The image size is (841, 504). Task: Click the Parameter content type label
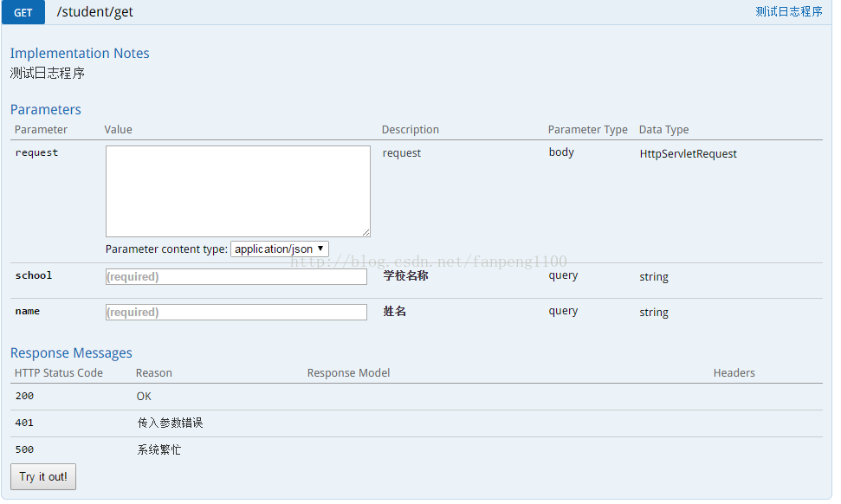tap(166, 249)
